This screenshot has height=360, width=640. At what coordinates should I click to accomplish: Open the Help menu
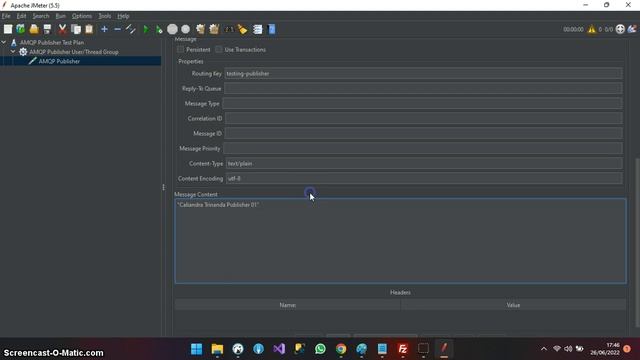[123, 16]
